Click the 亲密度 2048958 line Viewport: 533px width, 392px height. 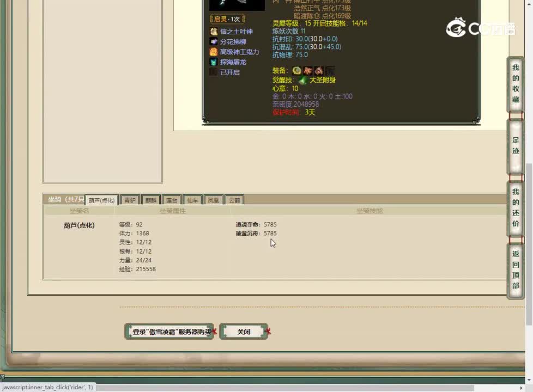click(x=296, y=105)
